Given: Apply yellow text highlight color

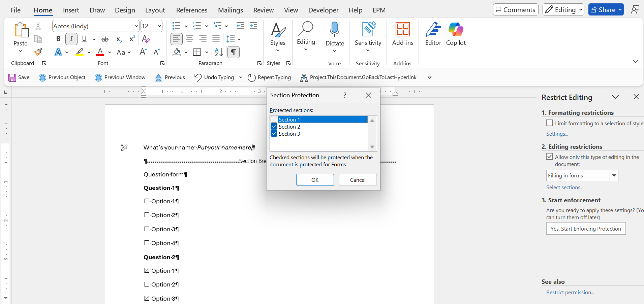Looking at the screenshot, I should [x=80, y=52].
